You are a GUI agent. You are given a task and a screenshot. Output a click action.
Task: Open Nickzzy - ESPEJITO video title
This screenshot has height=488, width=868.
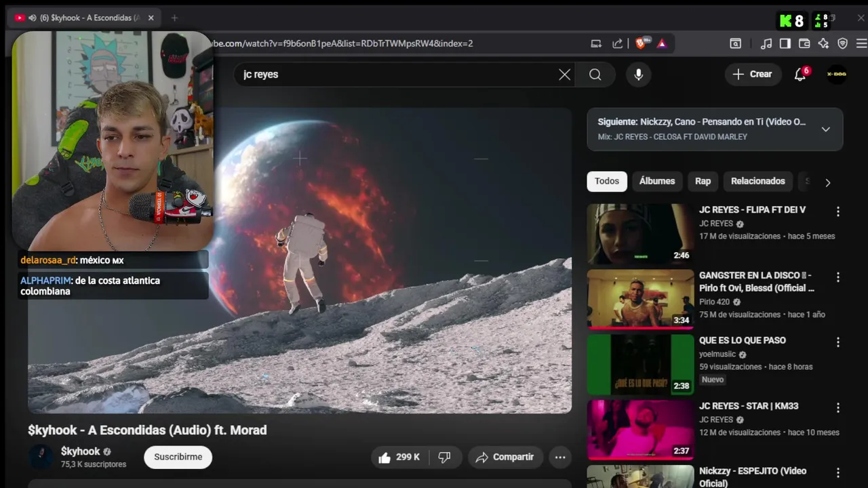pyautogui.click(x=753, y=477)
